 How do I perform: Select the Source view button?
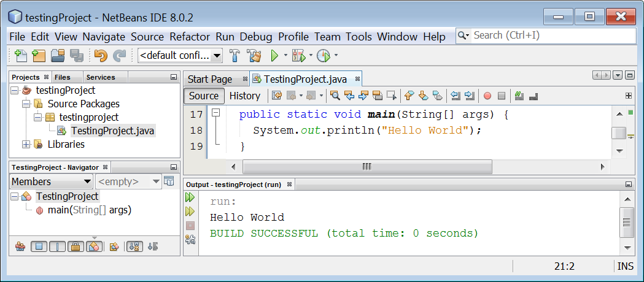[204, 96]
